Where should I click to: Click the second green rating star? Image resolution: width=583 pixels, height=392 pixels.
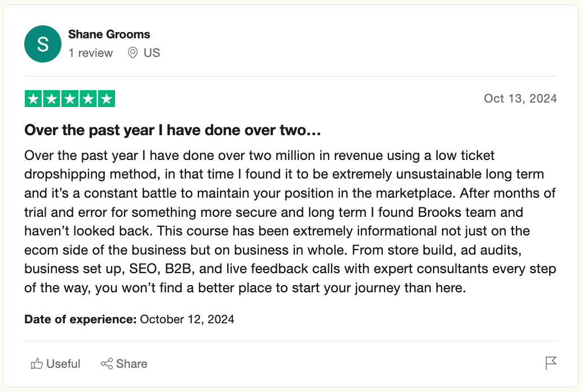point(51,99)
